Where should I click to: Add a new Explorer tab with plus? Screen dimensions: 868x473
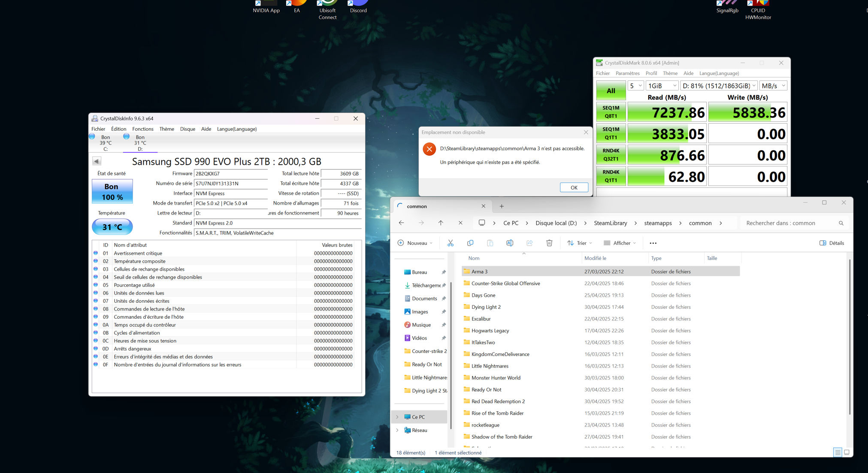point(502,206)
